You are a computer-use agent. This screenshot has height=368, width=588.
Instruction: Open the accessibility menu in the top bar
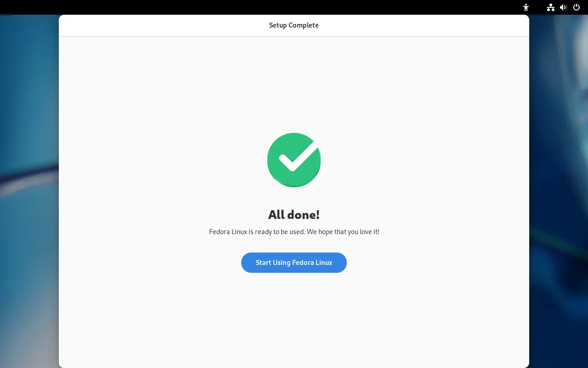526,7
